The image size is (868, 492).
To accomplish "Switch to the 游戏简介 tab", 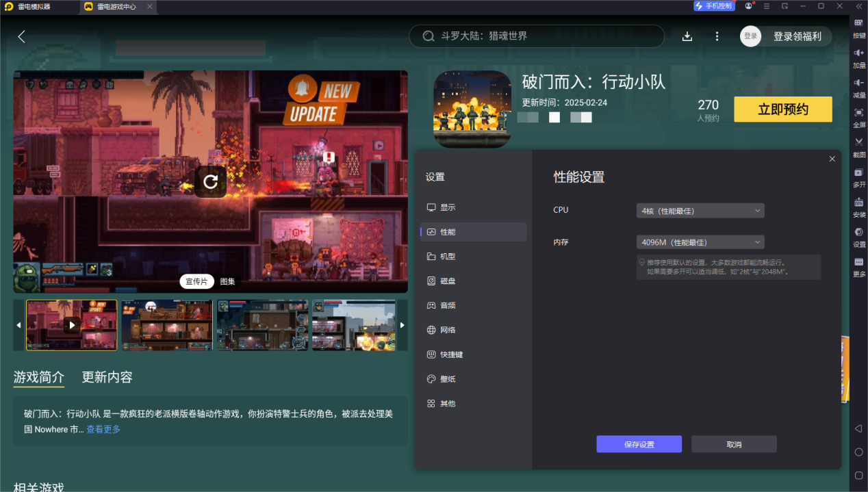I will click(39, 377).
